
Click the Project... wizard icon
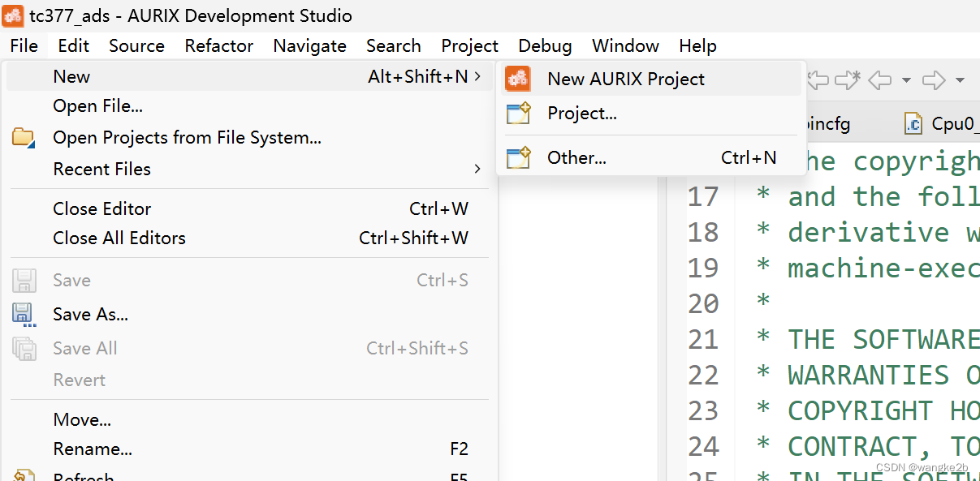click(x=518, y=114)
